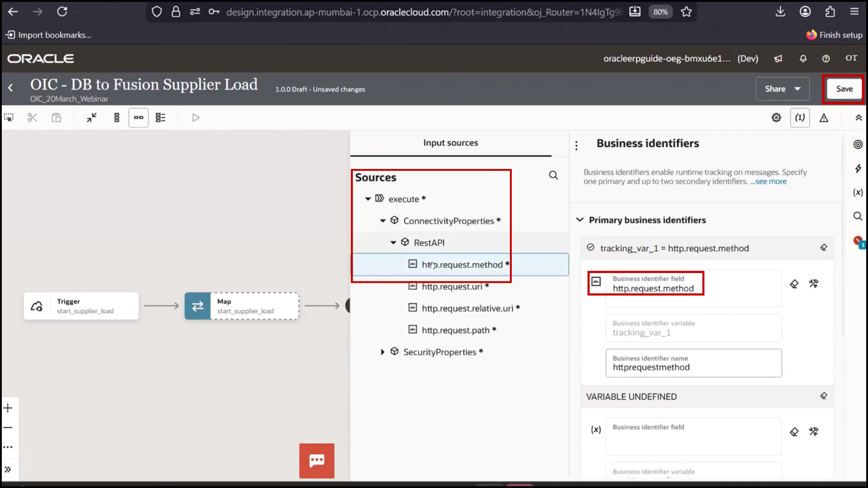Image resolution: width=868 pixels, height=488 pixels.
Task: Open the browser downloads panel
Action: [x=780, y=12]
